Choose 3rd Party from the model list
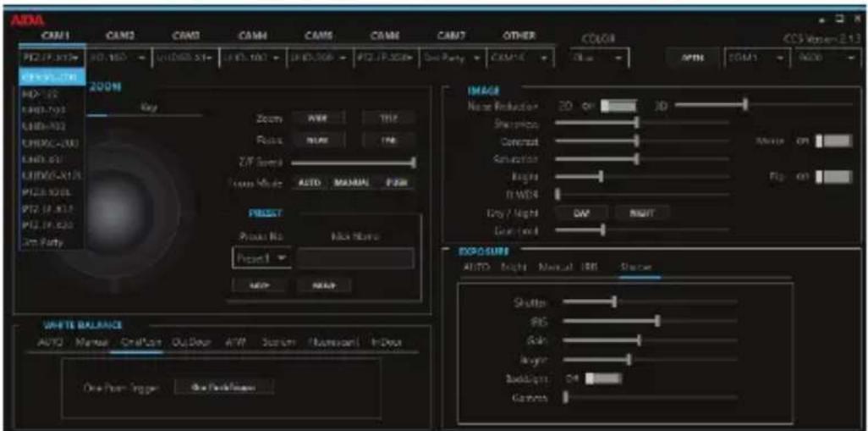Image resolution: width=868 pixels, height=431 pixels. click(52, 241)
